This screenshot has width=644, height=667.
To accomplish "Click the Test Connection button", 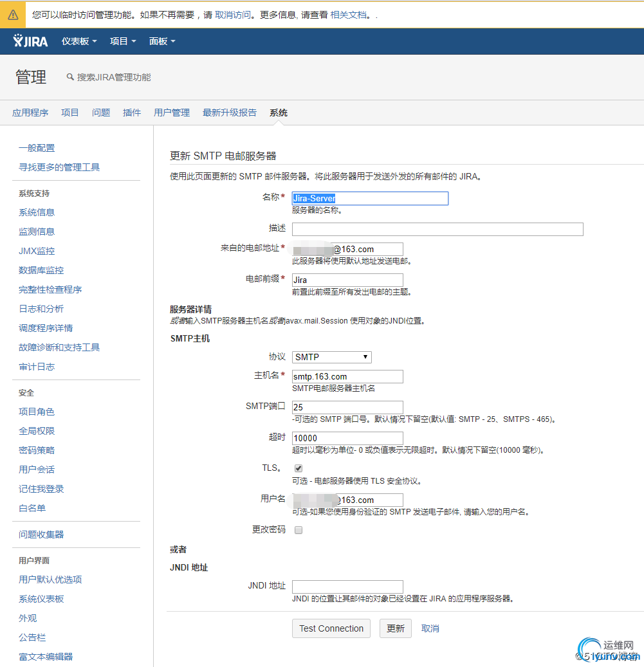I will pyautogui.click(x=331, y=628).
